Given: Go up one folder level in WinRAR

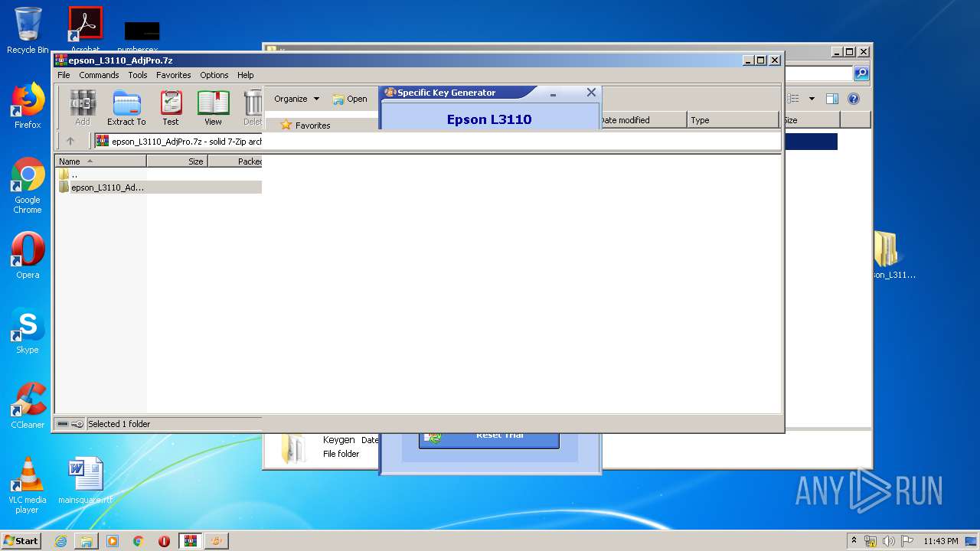Looking at the screenshot, I should coord(70,141).
